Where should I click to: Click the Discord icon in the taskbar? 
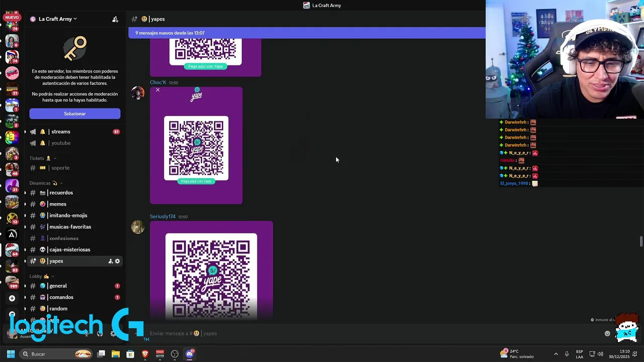point(190,354)
